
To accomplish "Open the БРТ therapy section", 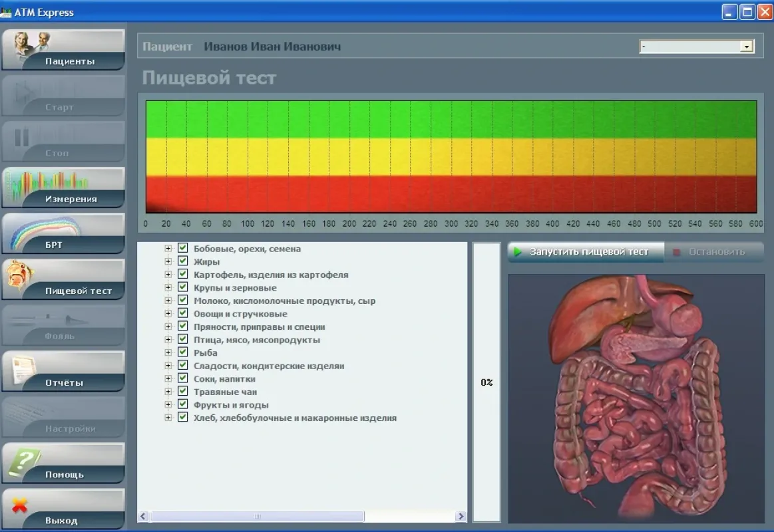I will tap(63, 233).
